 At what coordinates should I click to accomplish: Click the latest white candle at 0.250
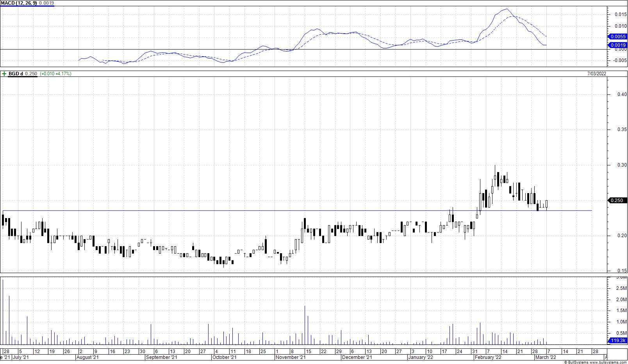tap(547, 204)
